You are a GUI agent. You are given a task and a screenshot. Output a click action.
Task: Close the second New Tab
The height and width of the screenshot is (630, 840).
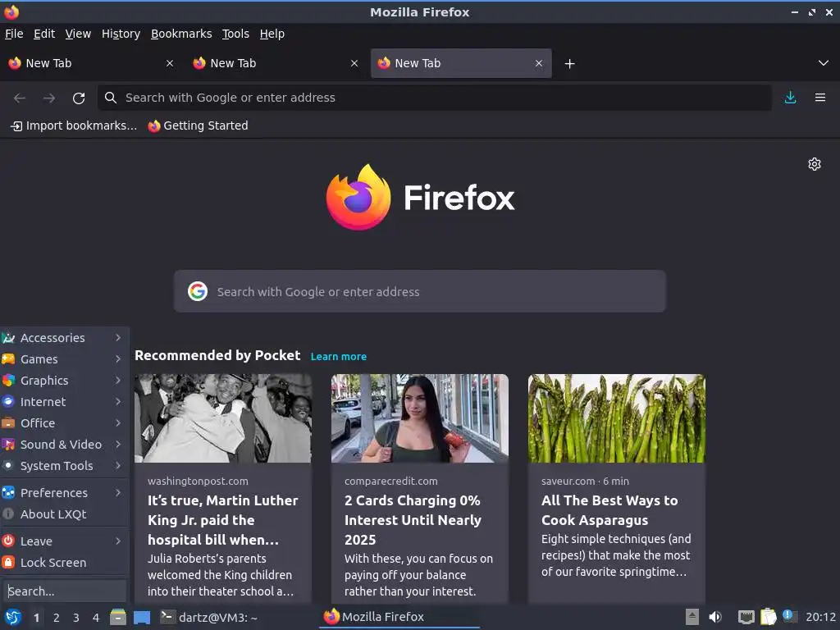click(354, 63)
